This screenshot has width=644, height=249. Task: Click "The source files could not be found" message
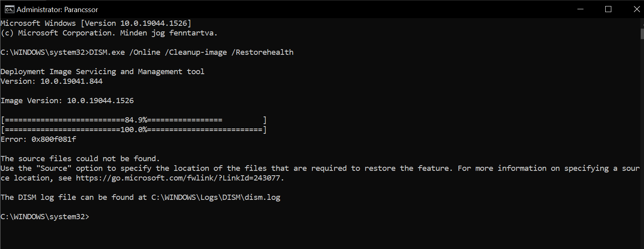coord(80,159)
